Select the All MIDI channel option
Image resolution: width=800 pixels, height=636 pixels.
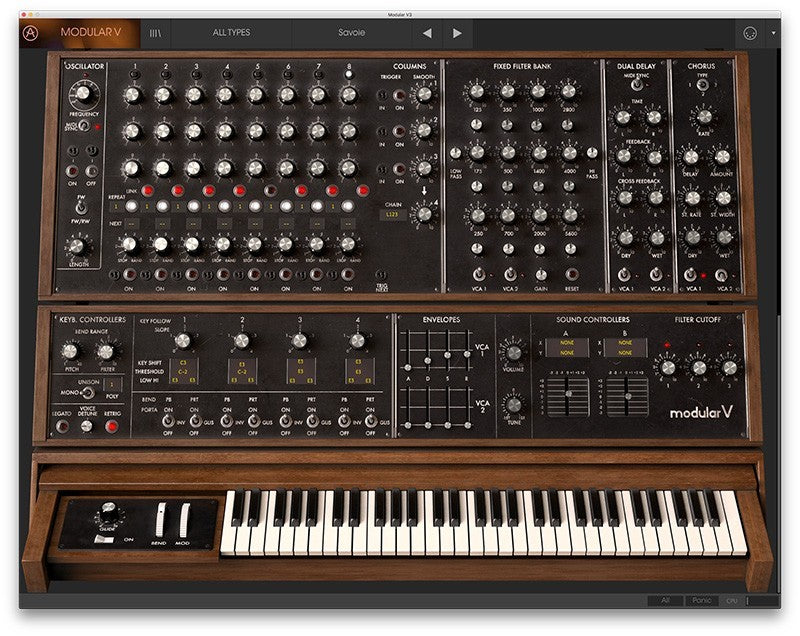click(665, 600)
